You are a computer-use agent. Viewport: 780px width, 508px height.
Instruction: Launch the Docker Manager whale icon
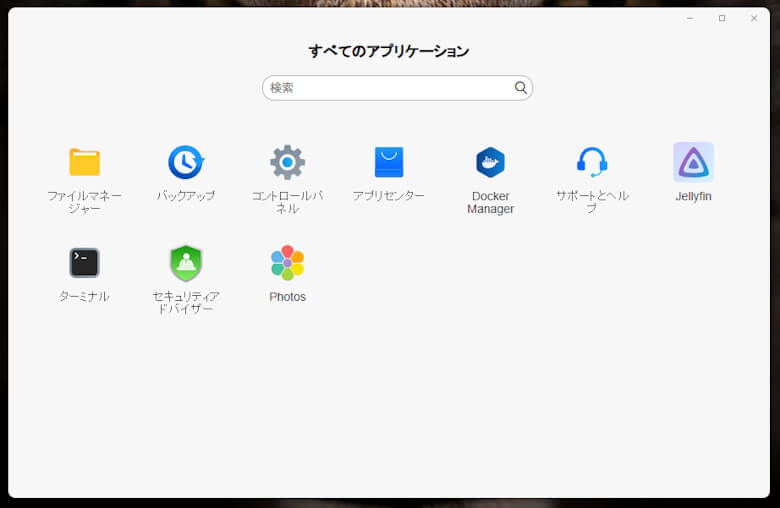click(490, 162)
